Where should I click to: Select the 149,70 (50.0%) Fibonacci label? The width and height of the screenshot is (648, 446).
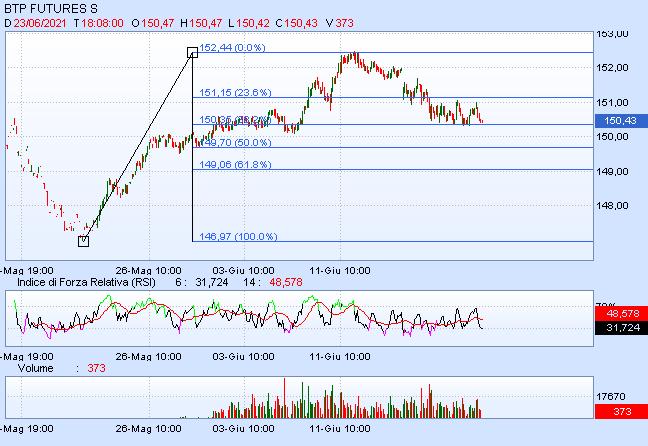point(236,143)
